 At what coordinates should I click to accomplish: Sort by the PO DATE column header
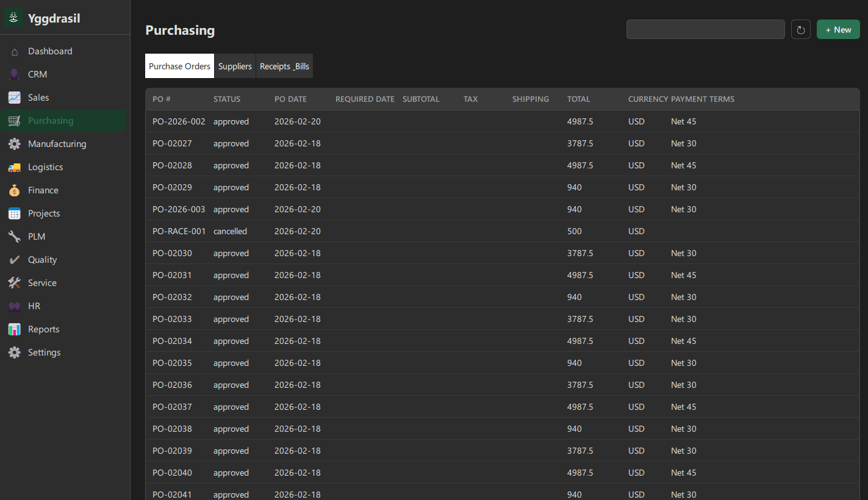tap(291, 99)
